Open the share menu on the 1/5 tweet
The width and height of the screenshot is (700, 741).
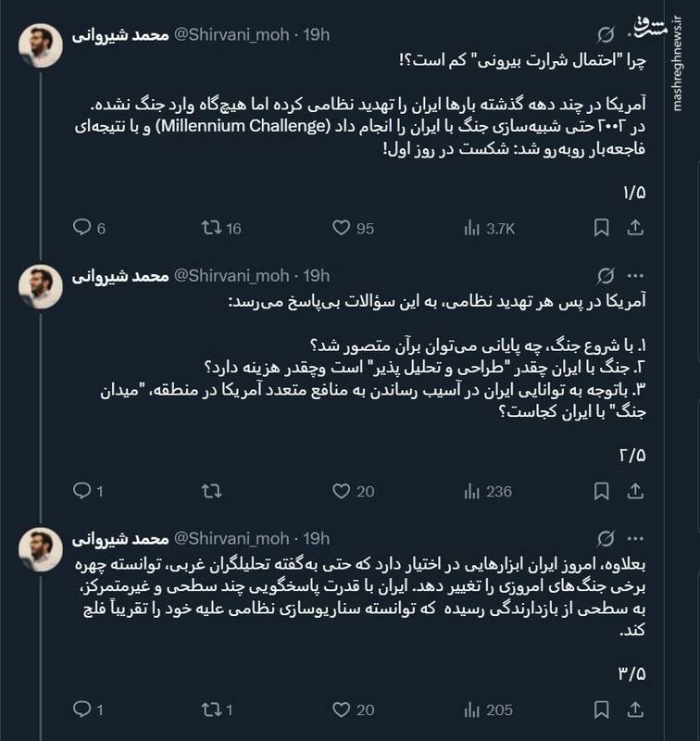[636, 229]
